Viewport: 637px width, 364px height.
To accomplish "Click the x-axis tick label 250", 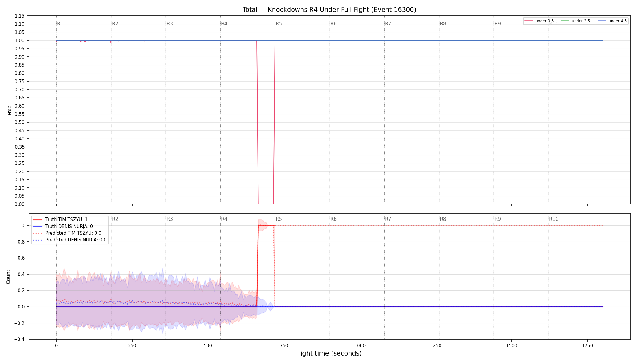I will click(x=132, y=345).
